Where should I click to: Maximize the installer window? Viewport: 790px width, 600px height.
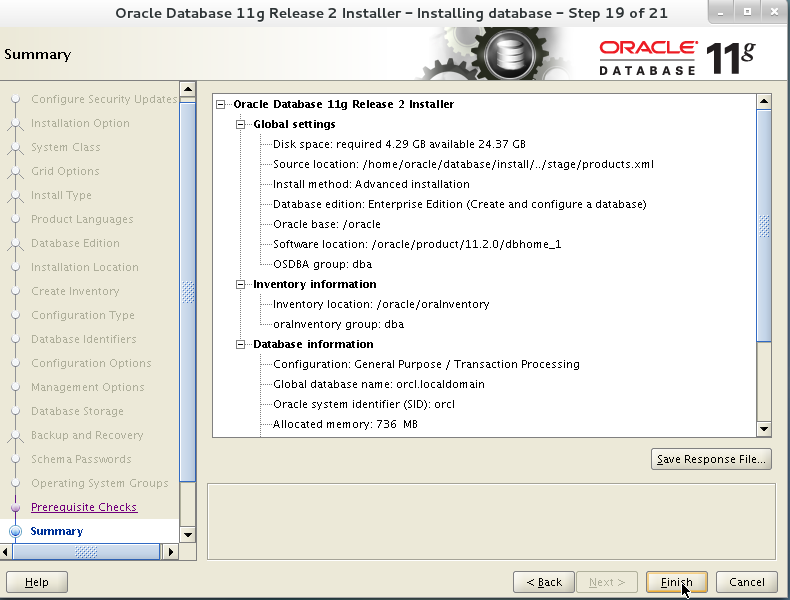point(747,12)
